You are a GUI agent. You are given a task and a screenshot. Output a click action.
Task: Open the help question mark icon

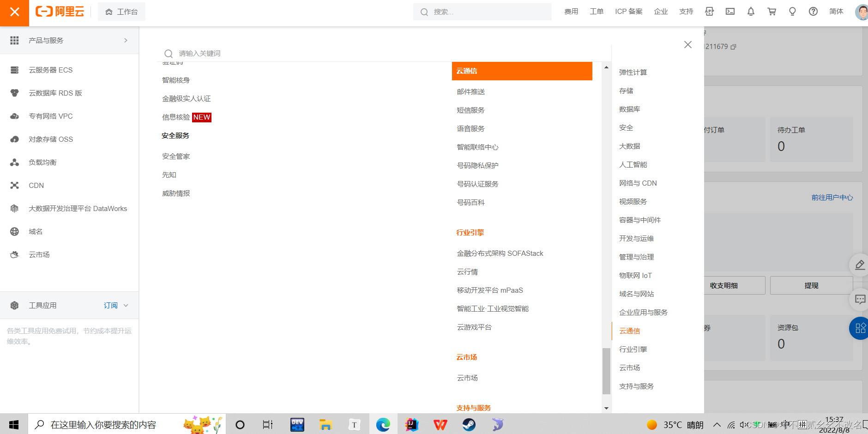[813, 12]
